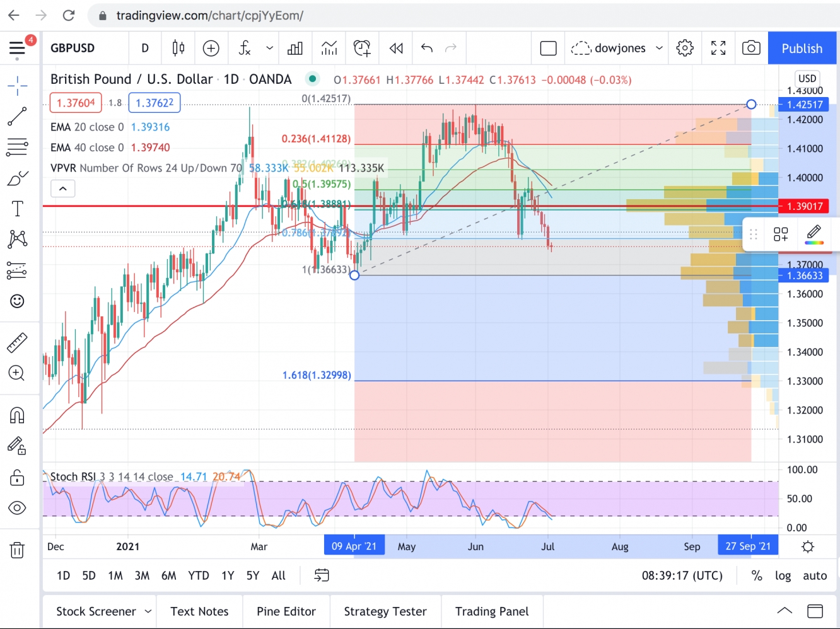Select the brush drawing tool
The width and height of the screenshot is (840, 629).
pos(17,178)
